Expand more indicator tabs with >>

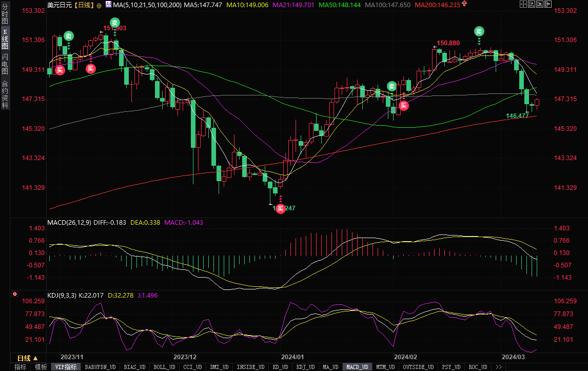(x=498, y=367)
